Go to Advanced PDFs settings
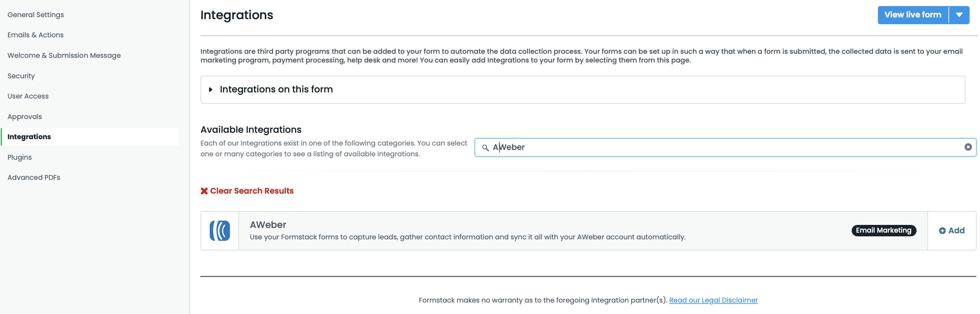The width and height of the screenshot is (980, 314). (x=34, y=178)
